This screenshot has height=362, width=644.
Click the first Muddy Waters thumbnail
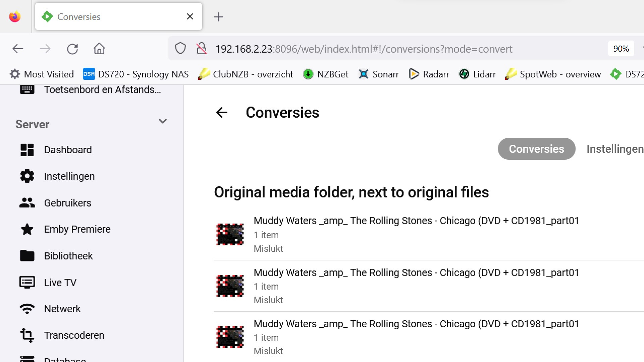click(x=230, y=234)
